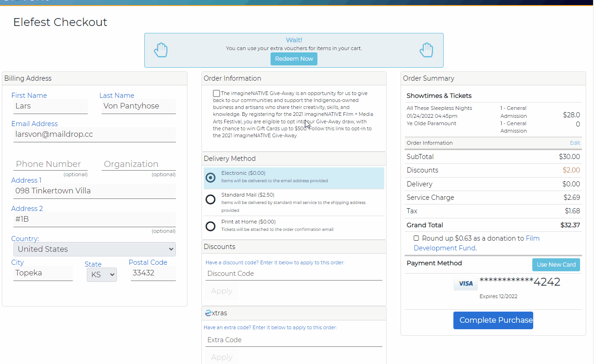Click the Wait! notice heading
594x364 pixels.
click(294, 40)
